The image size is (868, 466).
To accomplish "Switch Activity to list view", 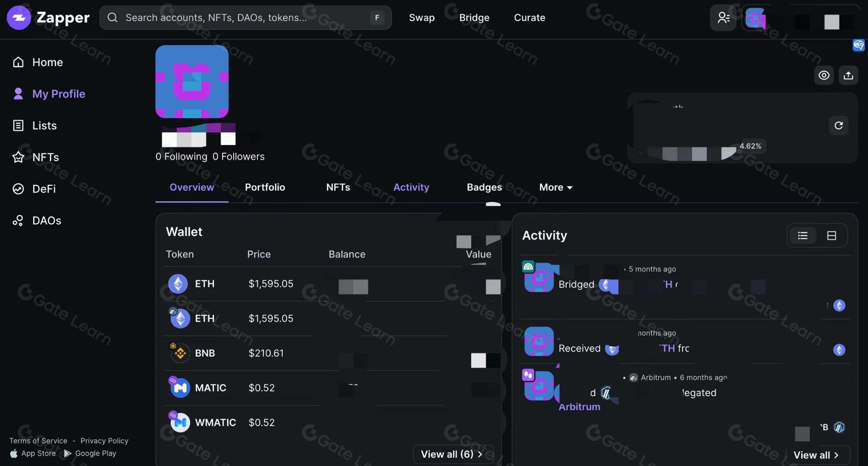I will click(802, 236).
